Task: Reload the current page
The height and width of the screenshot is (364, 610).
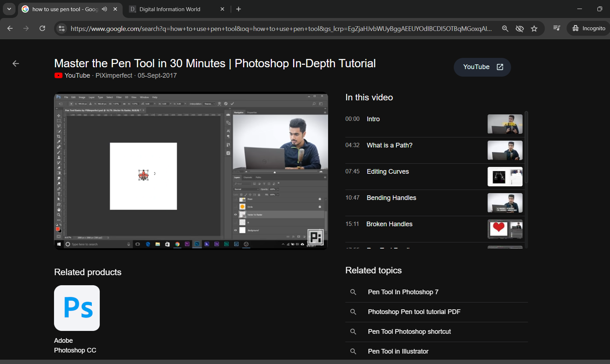Action: (42, 28)
